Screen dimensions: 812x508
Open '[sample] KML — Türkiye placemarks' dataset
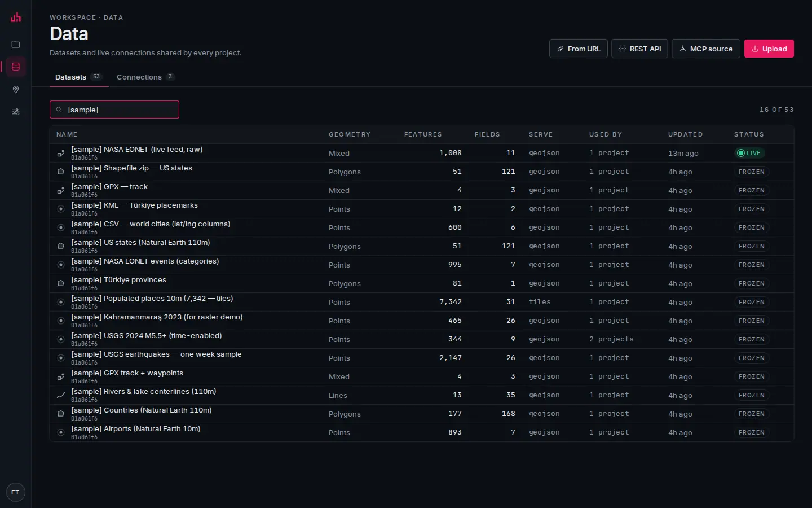(134, 205)
